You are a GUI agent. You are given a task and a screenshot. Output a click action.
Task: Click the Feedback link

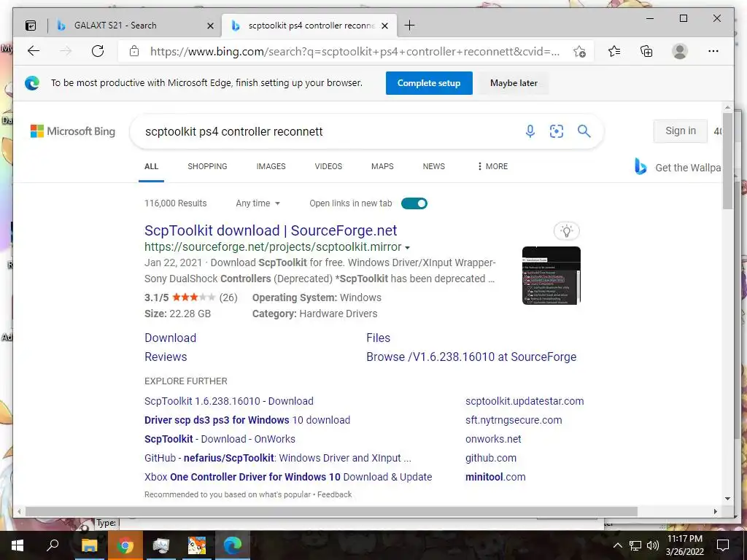pyautogui.click(x=334, y=494)
